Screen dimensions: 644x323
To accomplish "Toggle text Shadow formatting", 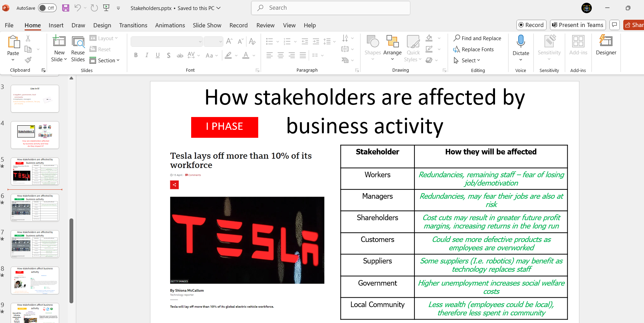I will pyautogui.click(x=169, y=55).
